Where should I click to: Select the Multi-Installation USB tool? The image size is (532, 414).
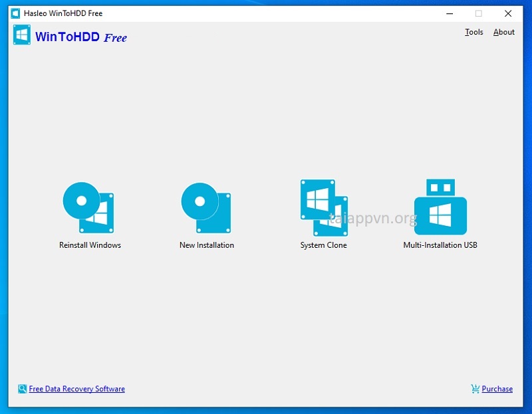pos(439,208)
